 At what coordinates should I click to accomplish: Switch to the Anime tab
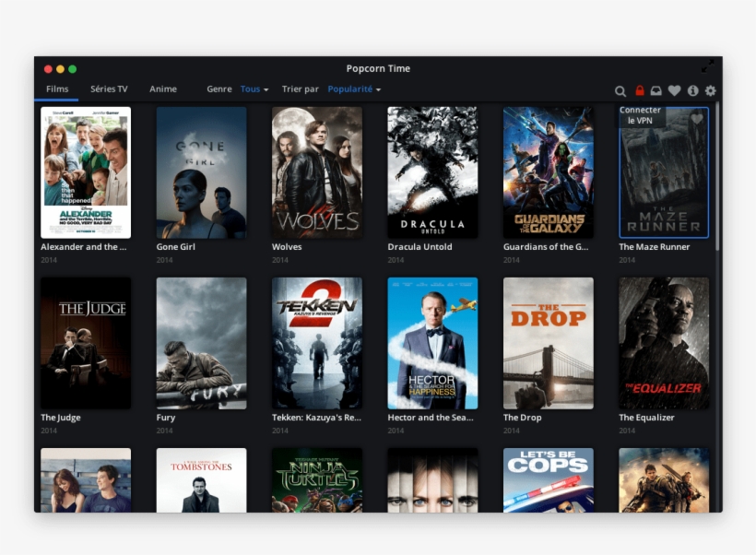[163, 89]
